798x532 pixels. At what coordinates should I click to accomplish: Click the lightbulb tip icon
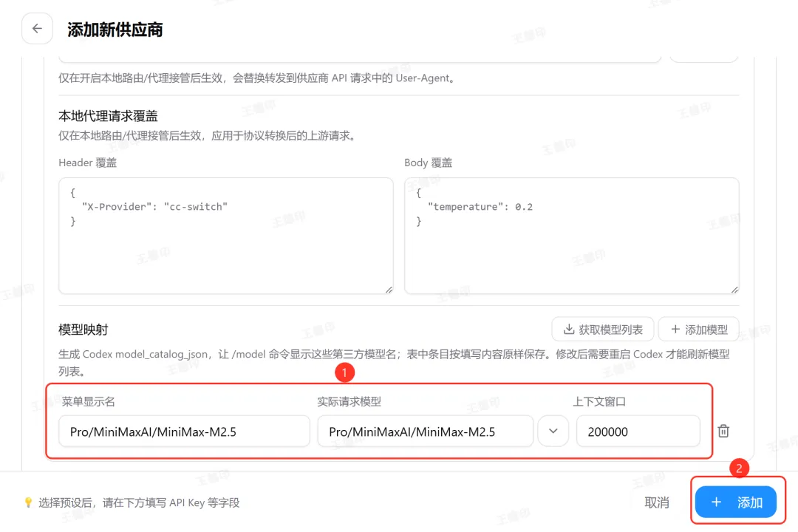(x=29, y=502)
